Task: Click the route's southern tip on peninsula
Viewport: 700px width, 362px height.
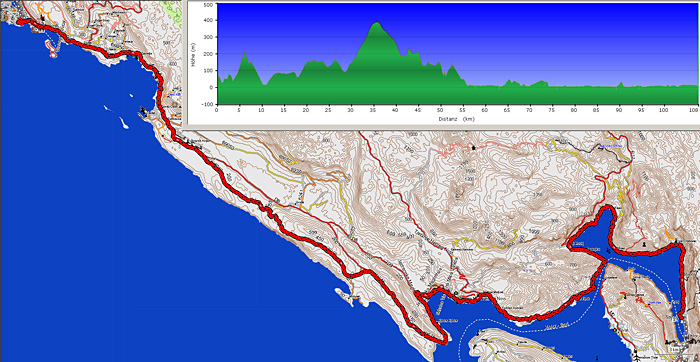Action: (444, 342)
